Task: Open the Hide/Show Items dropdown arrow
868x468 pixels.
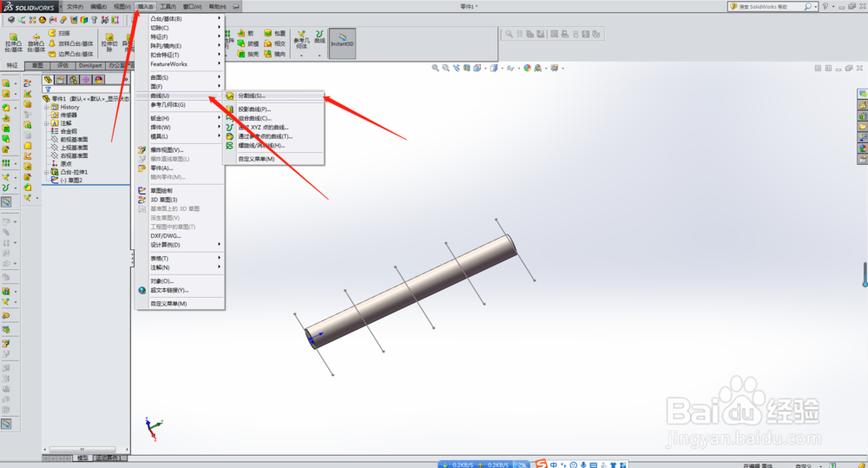Action: click(519, 69)
